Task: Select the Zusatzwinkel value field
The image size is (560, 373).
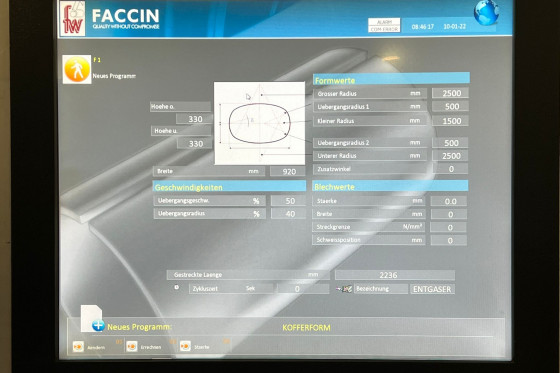Action: [x=450, y=169]
